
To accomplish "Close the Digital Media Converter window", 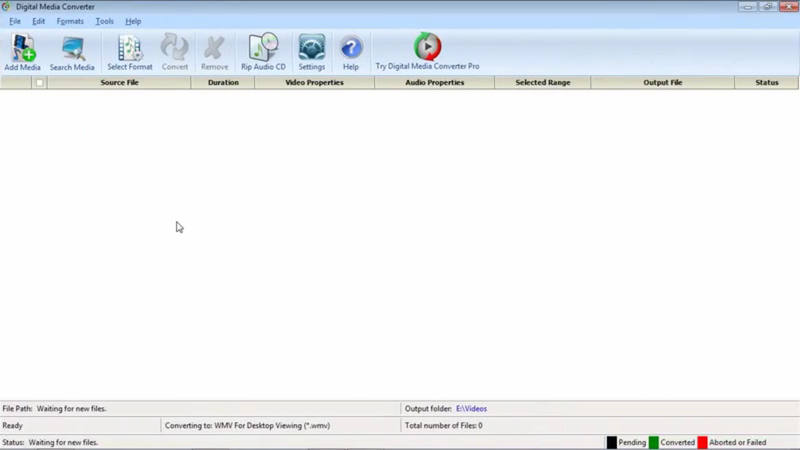I will tap(788, 7).
